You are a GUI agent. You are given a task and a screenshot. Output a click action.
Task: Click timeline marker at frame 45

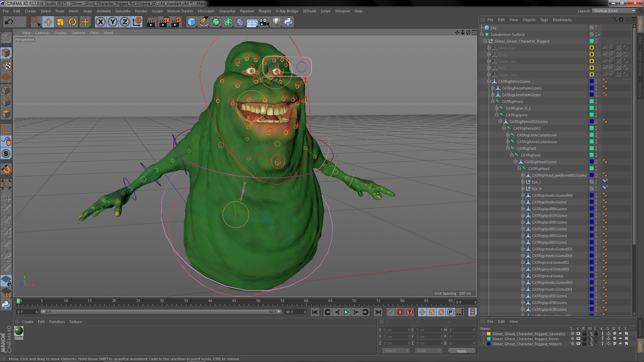[x=234, y=301]
